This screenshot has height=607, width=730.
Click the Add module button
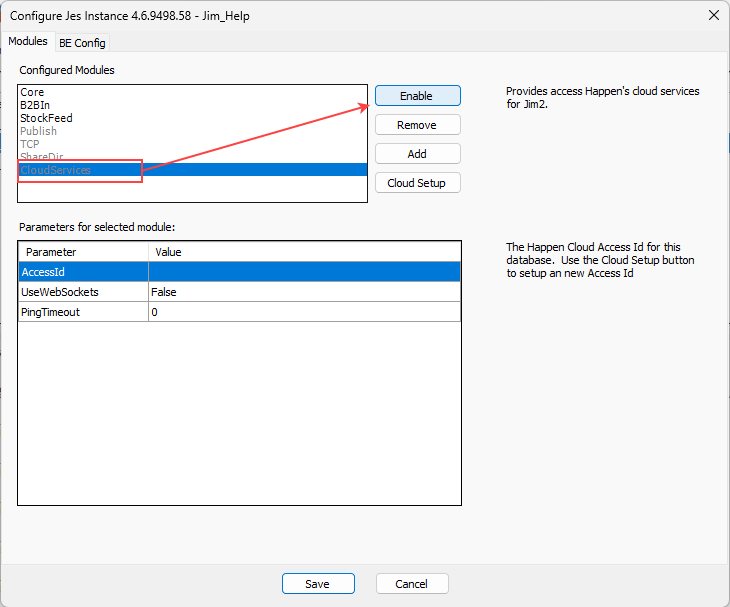coord(417,154)
